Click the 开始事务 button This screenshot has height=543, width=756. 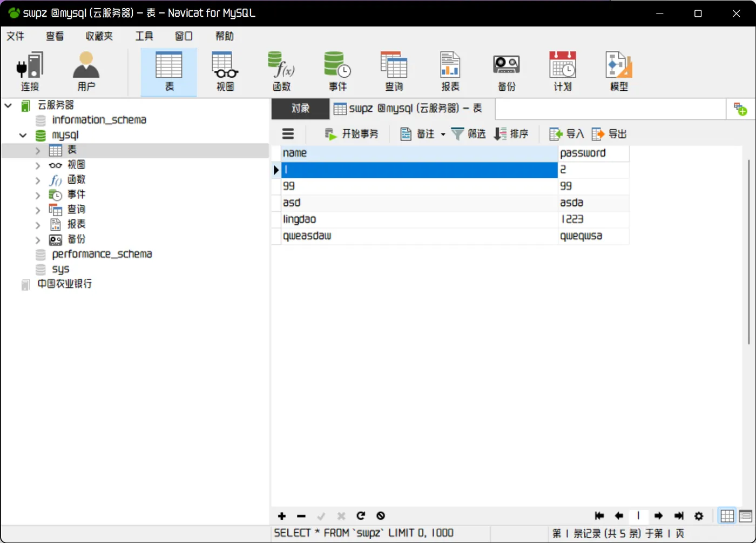[352, 134]
